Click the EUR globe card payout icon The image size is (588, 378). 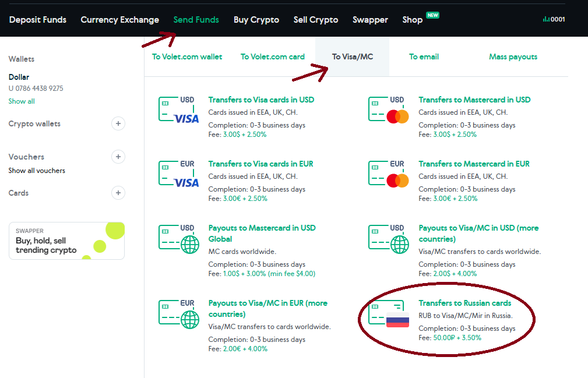[178, 314]
